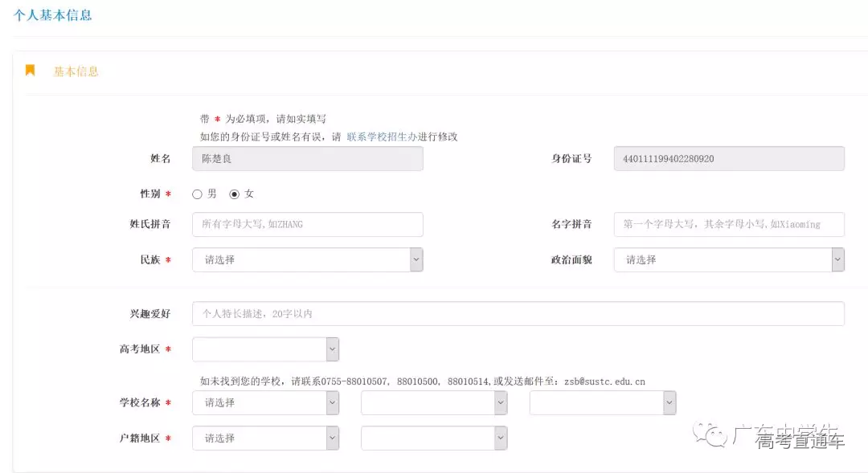Image resolution: width=868 pixels, height=473 pixels.
Task: Expand the 高考地区 dropdown
Action: (x=265, y=349)
